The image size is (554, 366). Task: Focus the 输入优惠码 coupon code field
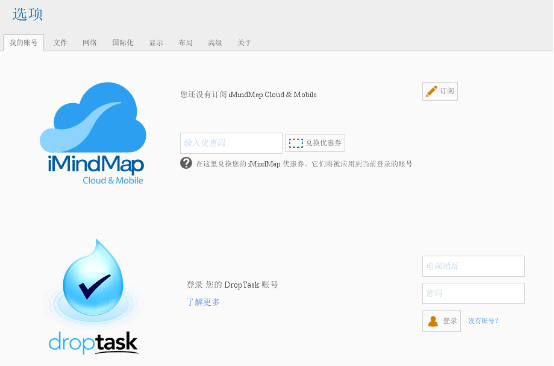[231, 143]
